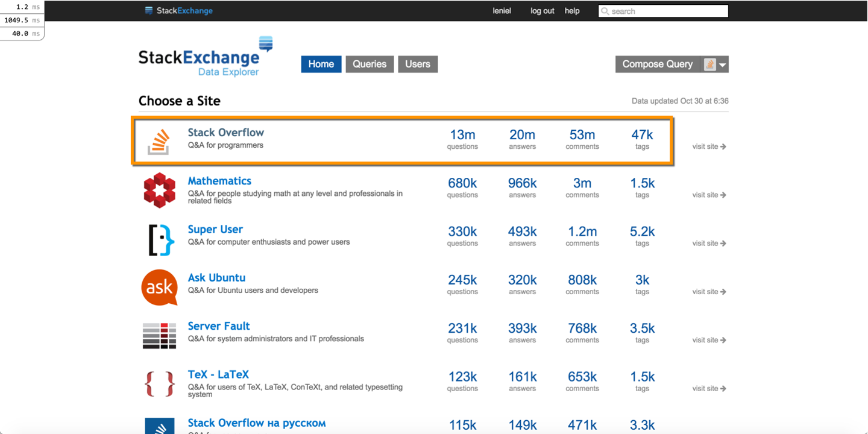Click the Super User bracket-face icon
The image size is (868, 434).
pos(159,239)
